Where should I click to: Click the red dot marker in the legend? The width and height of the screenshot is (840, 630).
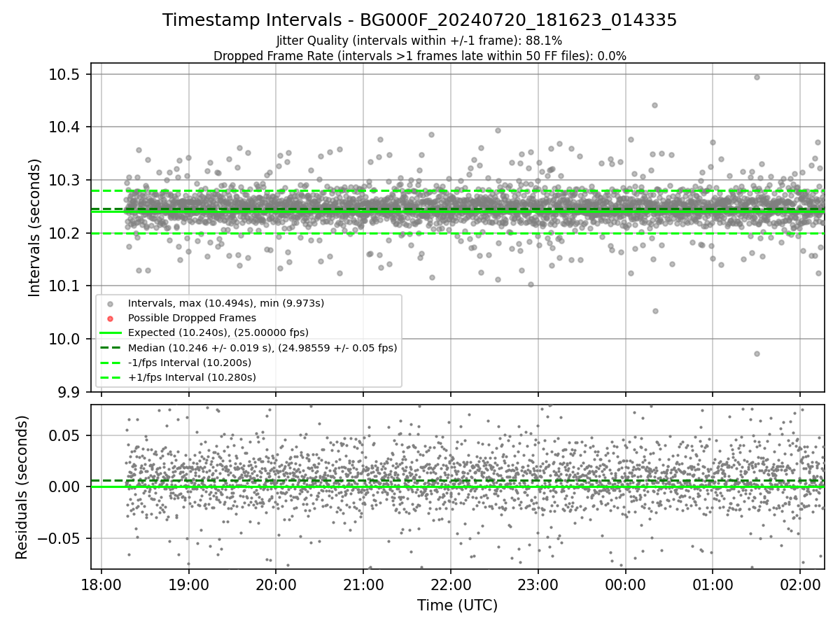pos(108,318)
